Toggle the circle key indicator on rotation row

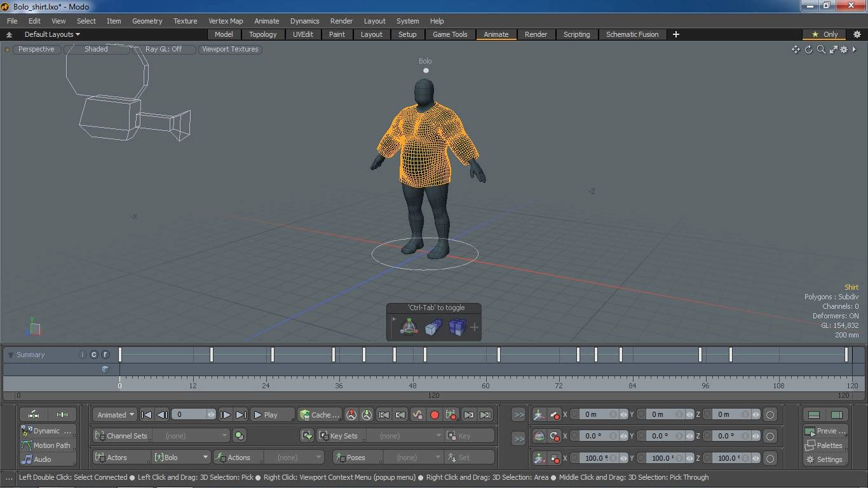pyautogui.click(x=770, y=436)
